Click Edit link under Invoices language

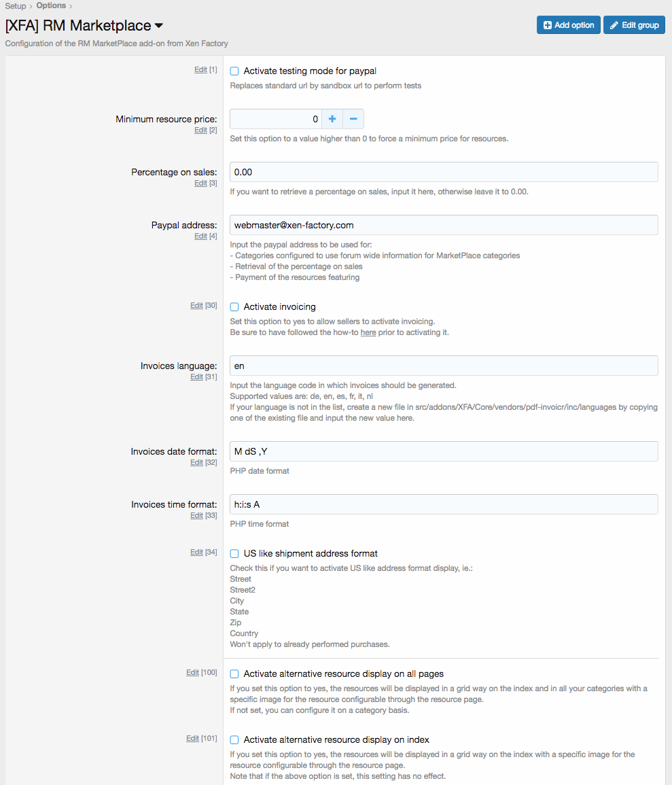click(196, 377)
